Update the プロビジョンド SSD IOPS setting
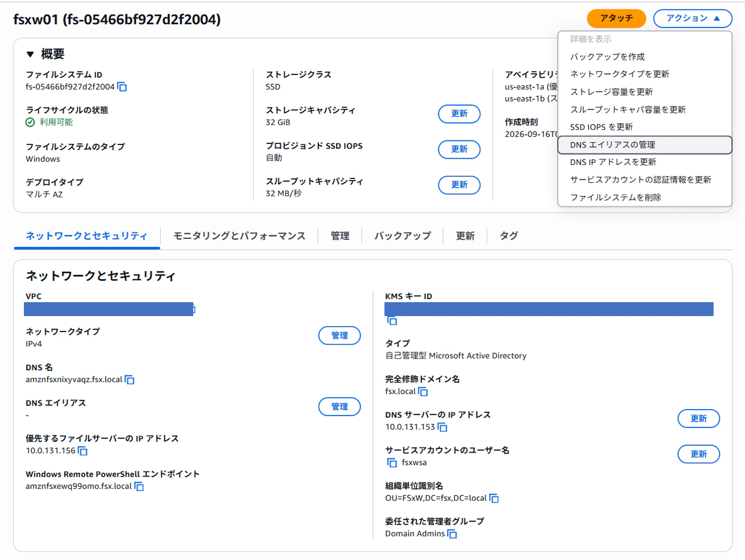The image size is (745, 560). point(459,149)
